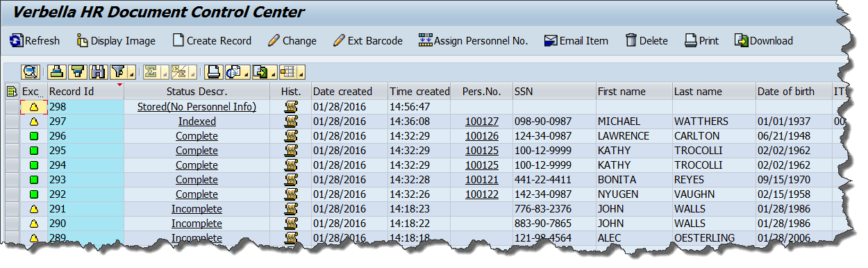Click the yellow warning icon for record 298
The image size is (868, 268).
[33, 107]
